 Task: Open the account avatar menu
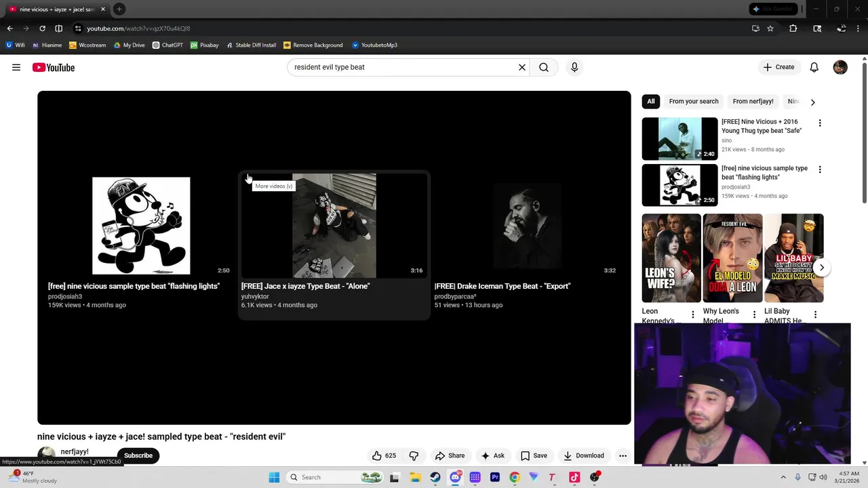click(x=840, y=67)
